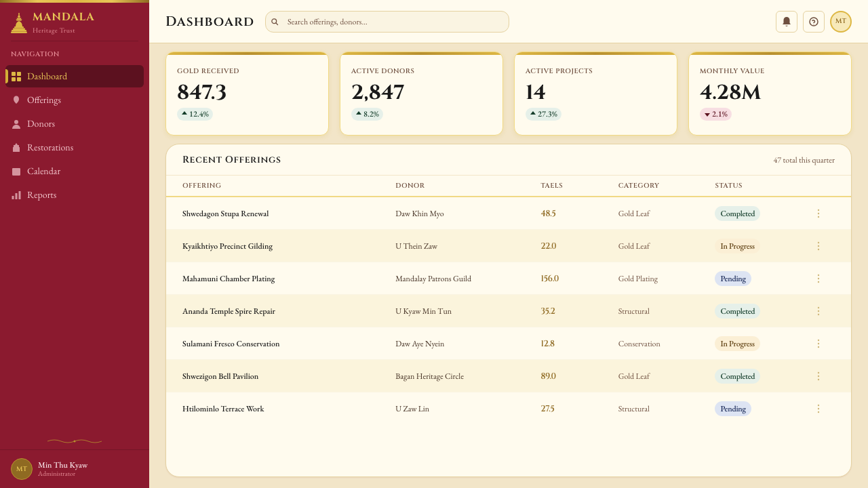Select the Dashboard navigation item
Viewport: 868px width, 488px height.
coord(75,77)
